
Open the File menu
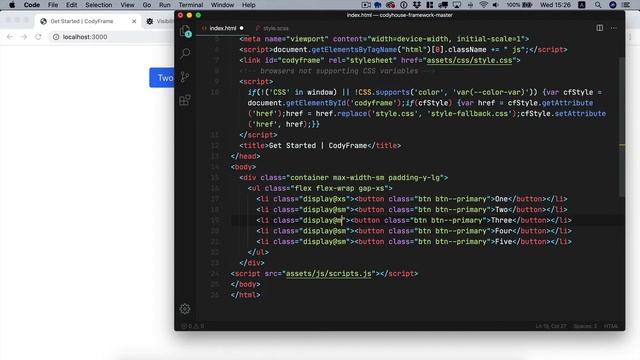[53, 5]
